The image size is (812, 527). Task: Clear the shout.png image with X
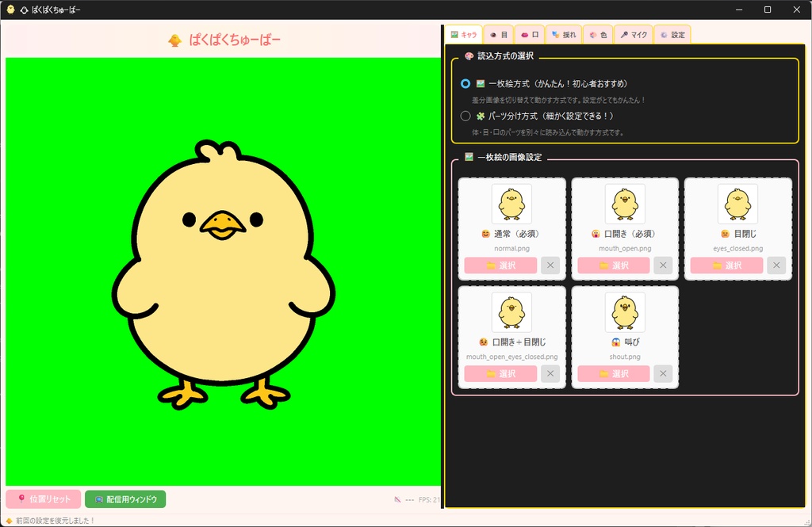tap(663, 374)
